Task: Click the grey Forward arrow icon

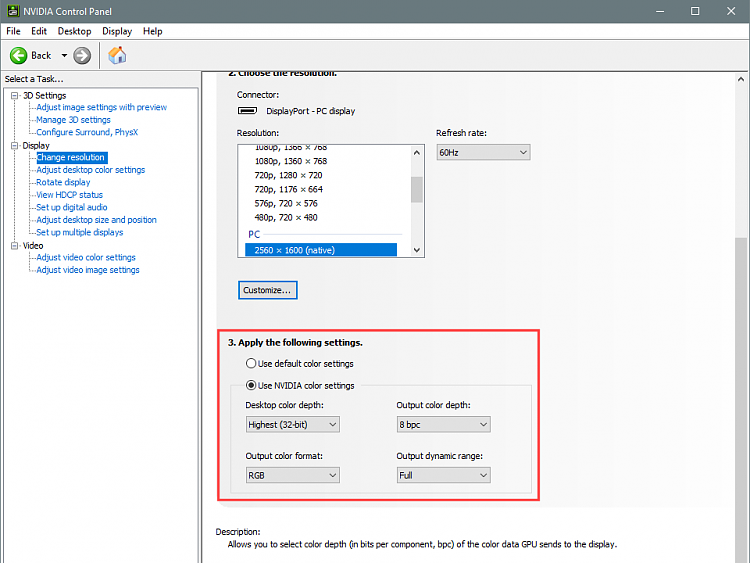Action: [82, 55]
